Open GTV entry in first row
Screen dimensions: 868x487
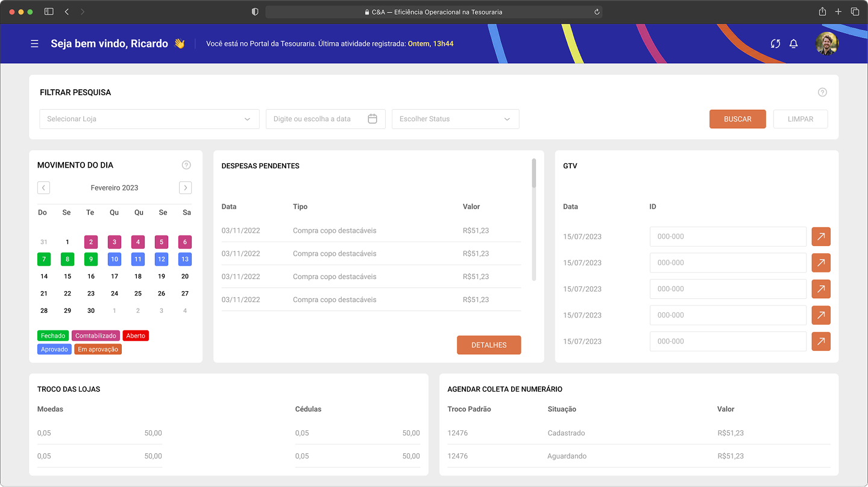coord(821,236)
